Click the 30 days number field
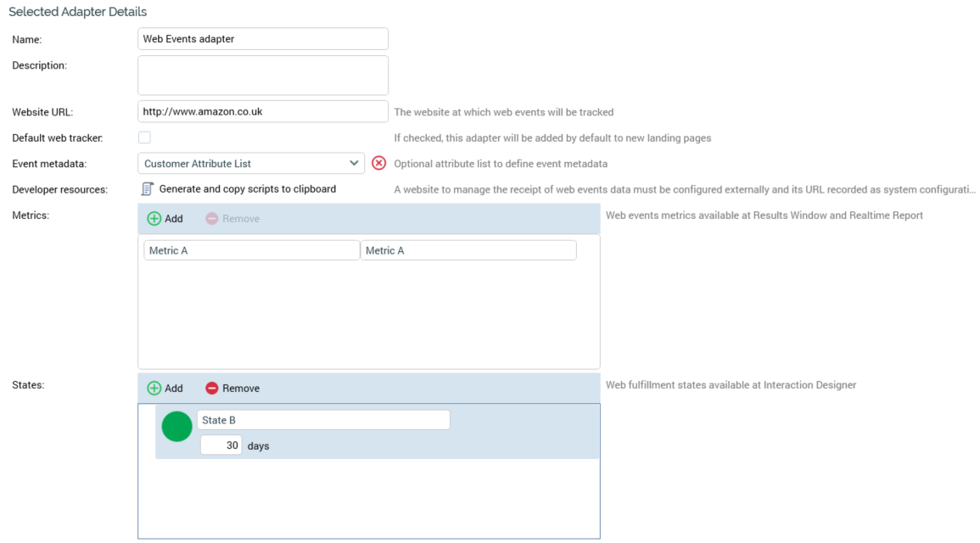Image resolution: width=980 pixels, height=543 pixels. point(221,445)
